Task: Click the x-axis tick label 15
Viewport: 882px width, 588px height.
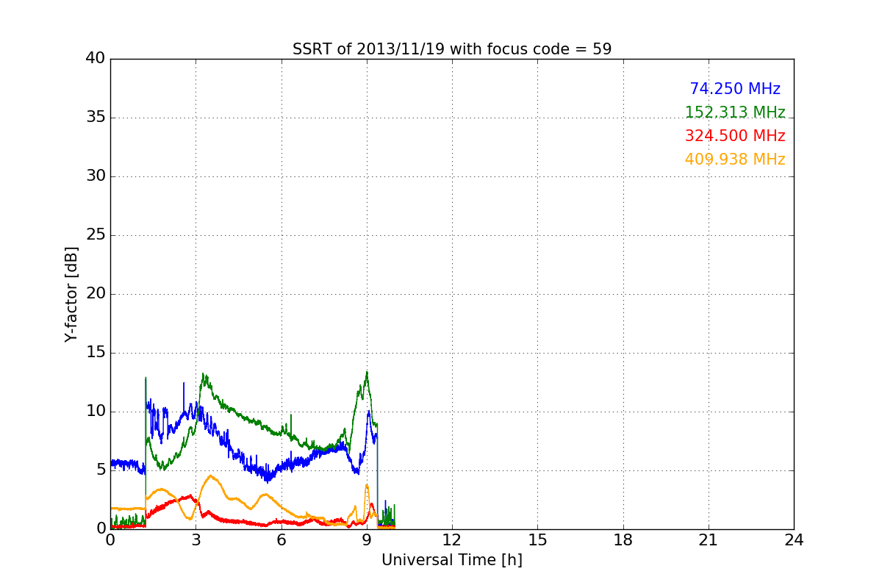Action: pyautogui.click(x=537, y=540)
